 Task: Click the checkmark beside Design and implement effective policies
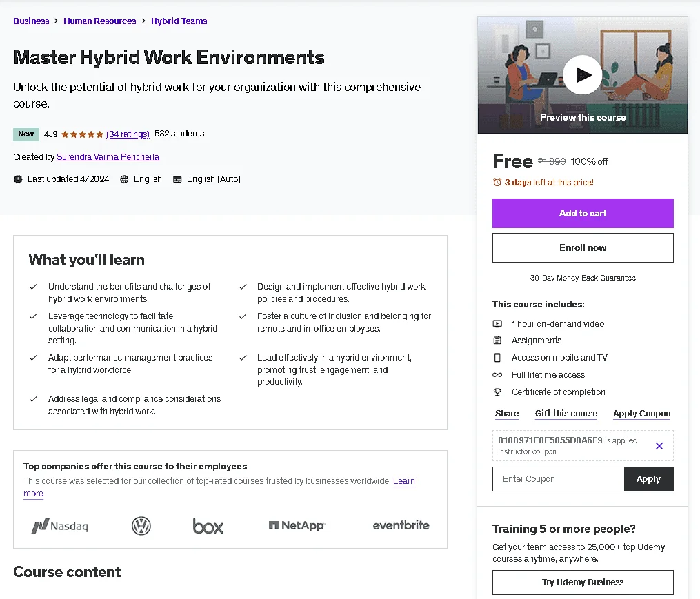coord(243,287)
